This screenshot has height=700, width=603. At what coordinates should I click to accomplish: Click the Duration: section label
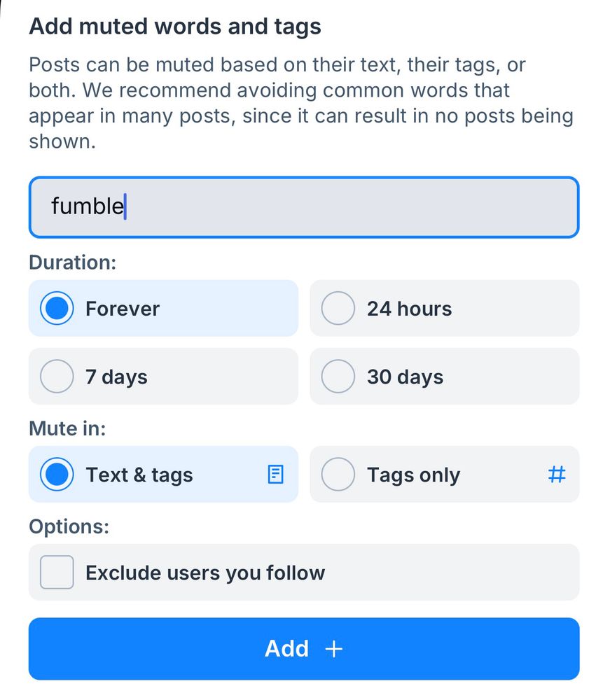pyautogui.click(x=72, y=262)
